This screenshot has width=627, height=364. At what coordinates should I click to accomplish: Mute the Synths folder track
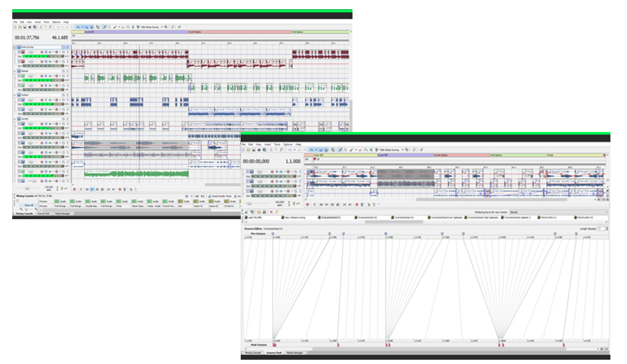point(63,119)
